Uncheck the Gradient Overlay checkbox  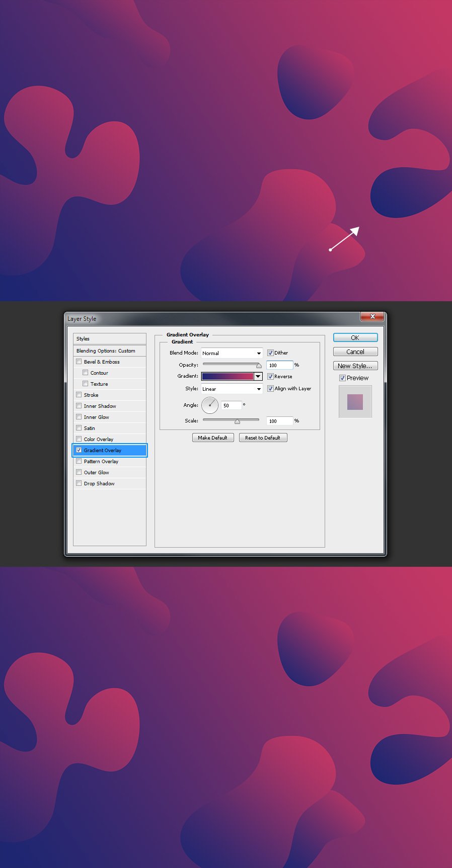pyautogui.click(x=79, y=450)
